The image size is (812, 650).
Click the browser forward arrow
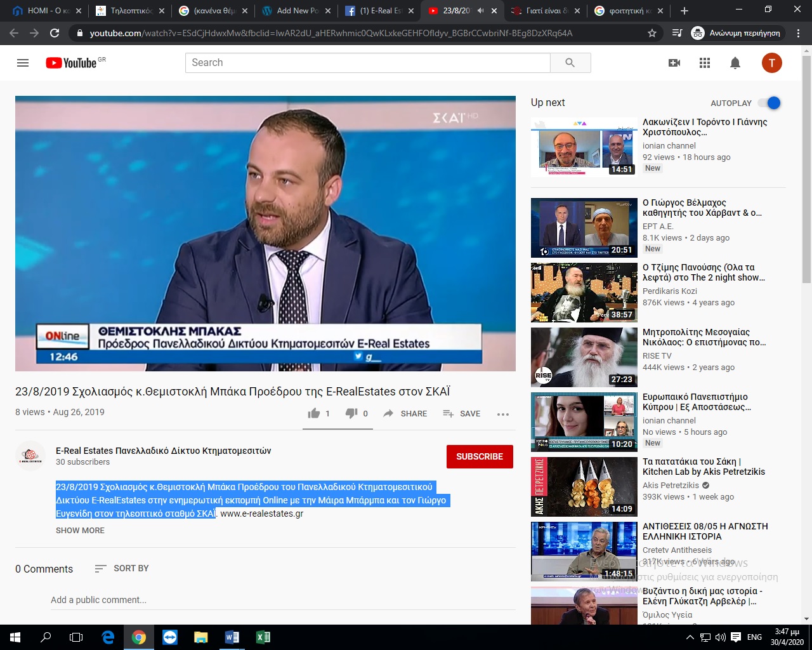(x=34, y=33)
